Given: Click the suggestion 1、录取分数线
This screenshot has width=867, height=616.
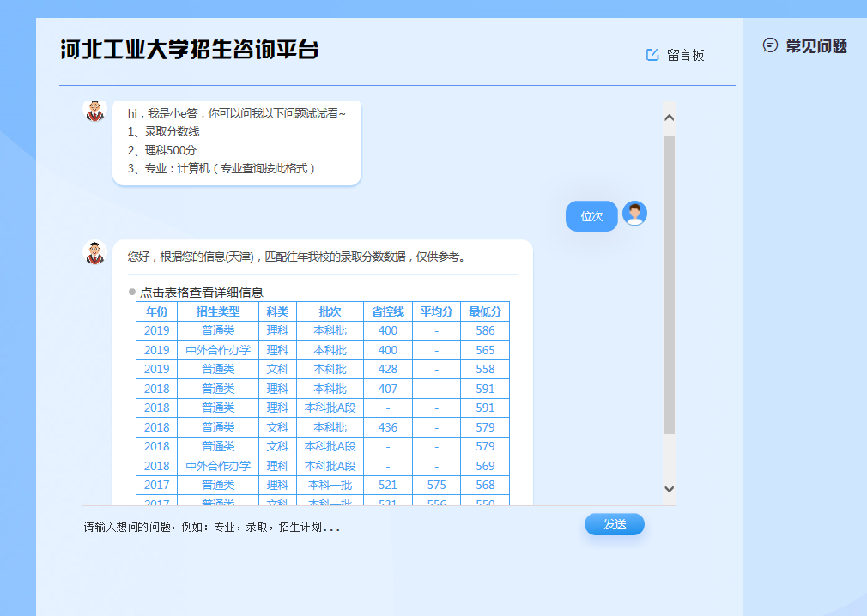Looking at the screenshot, I should pos(164,131).
